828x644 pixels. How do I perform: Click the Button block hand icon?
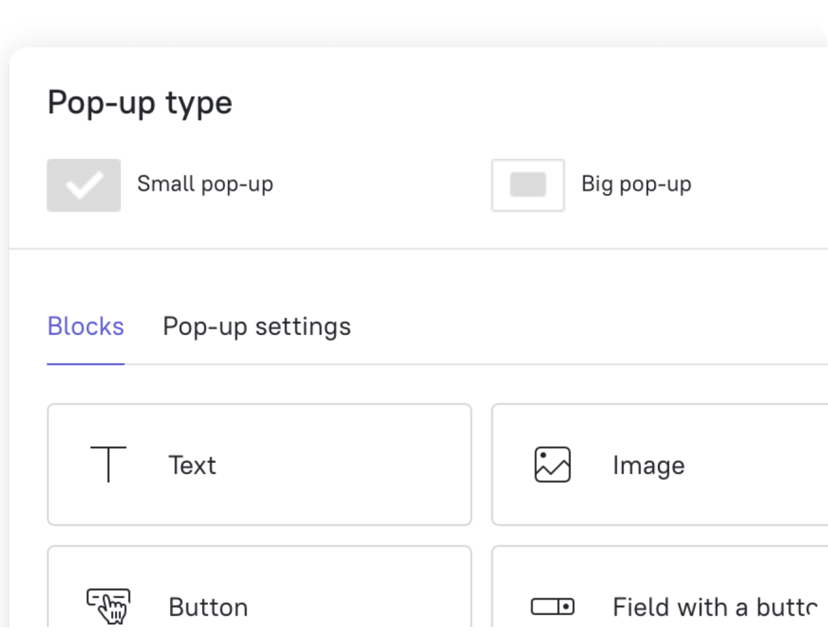pyautogui.click(x=108, y=606)
